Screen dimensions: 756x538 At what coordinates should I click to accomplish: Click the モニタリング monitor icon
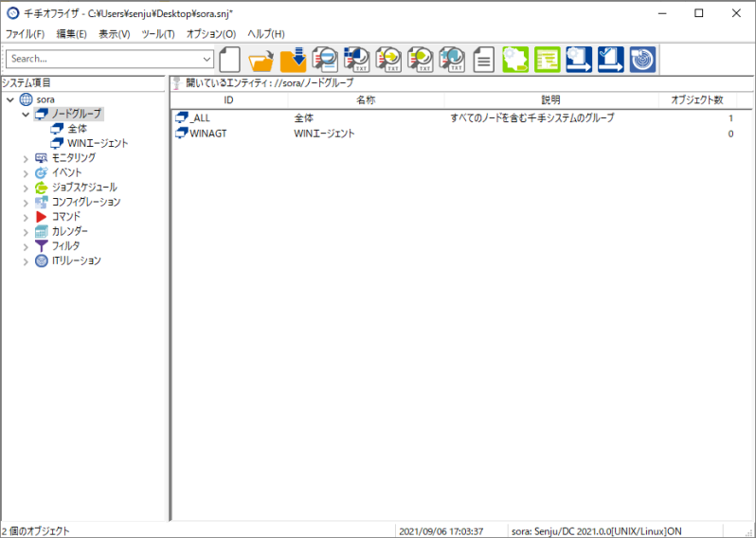[42, 158]
